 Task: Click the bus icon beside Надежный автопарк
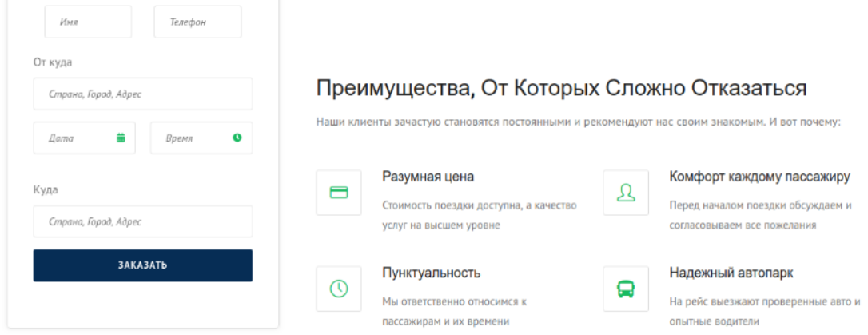(626, 289)
